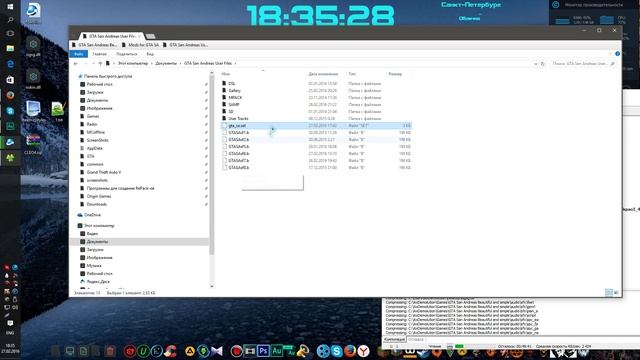Open Yandex Browser in the dock
Screen dimensions: 640x360
[x=363, y=351]
